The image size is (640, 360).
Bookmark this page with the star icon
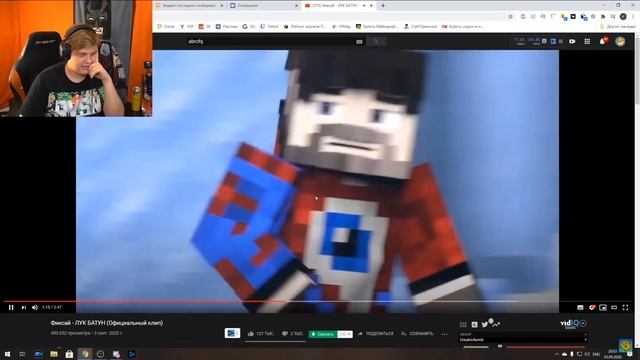coord(511,16)
